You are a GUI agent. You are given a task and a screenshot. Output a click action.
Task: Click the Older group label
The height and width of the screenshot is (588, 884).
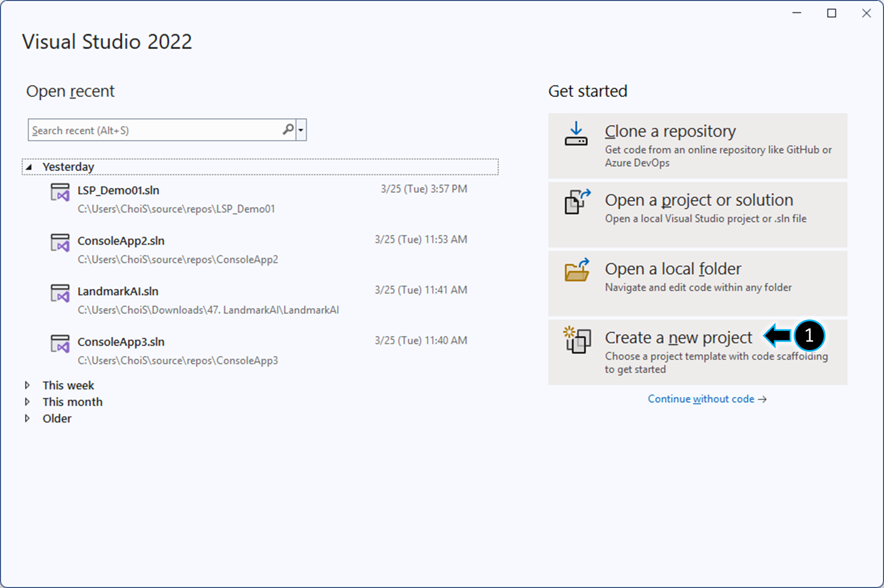(57, 419)
